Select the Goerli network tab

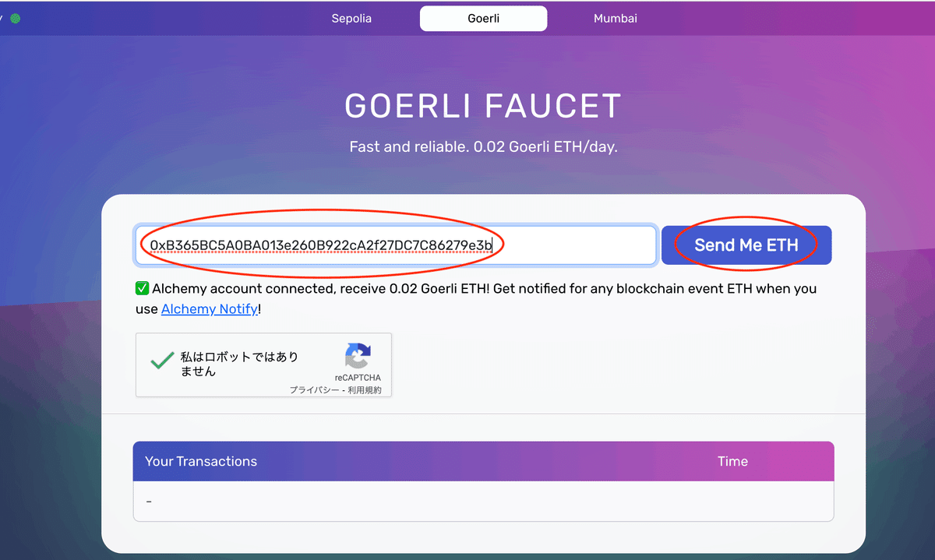click(483, 18)
